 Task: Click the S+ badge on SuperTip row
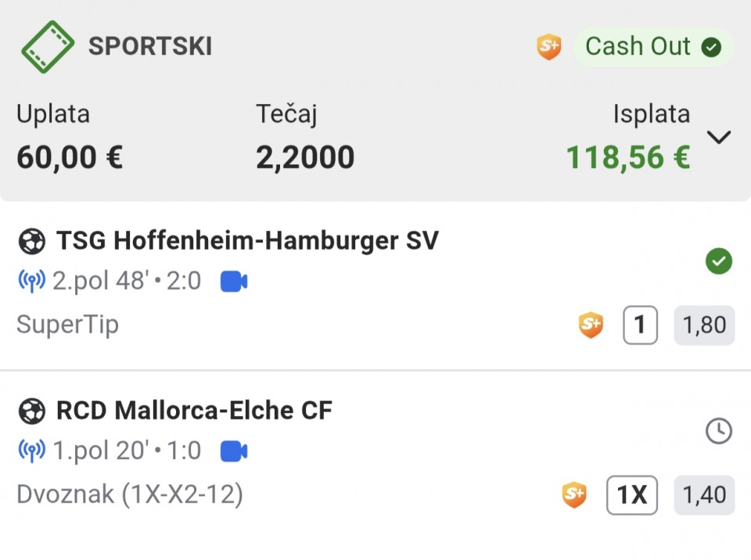[x=591, y=325]
